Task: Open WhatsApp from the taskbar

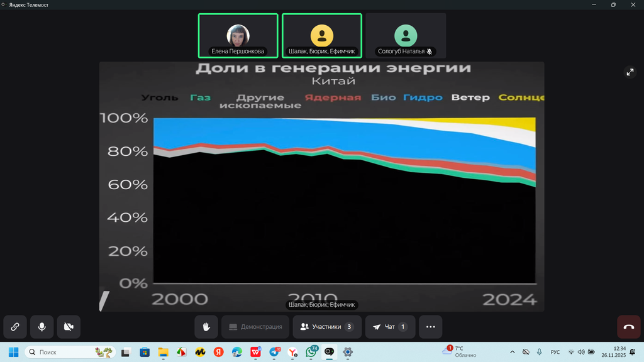Action: (311, 352)
